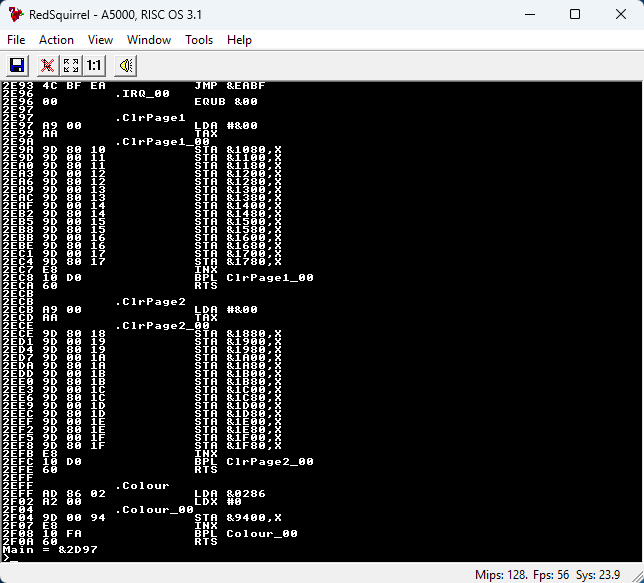The height and width of the screenshot is (583, 644).
Task: Click address 2F0A on the last RTS
Action: click(x=18, y=542)
